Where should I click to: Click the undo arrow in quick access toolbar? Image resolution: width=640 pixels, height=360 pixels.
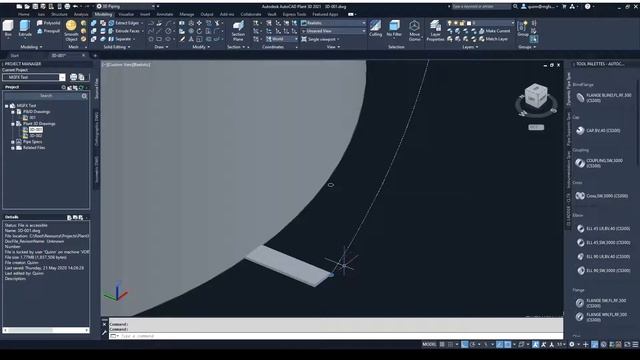[75, 7]
